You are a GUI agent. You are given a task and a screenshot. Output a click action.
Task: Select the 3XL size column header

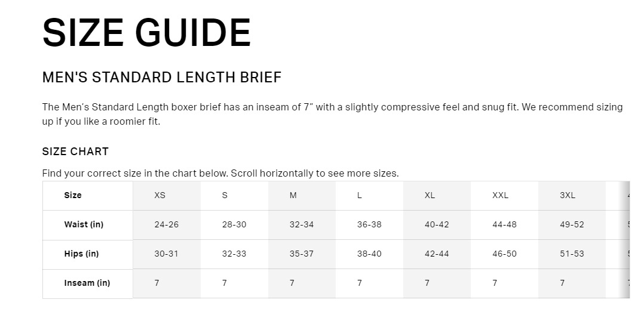coord(568,196)
